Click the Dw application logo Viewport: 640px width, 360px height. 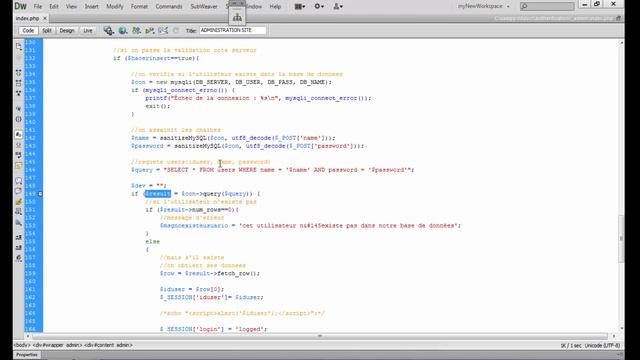(20, 6)
